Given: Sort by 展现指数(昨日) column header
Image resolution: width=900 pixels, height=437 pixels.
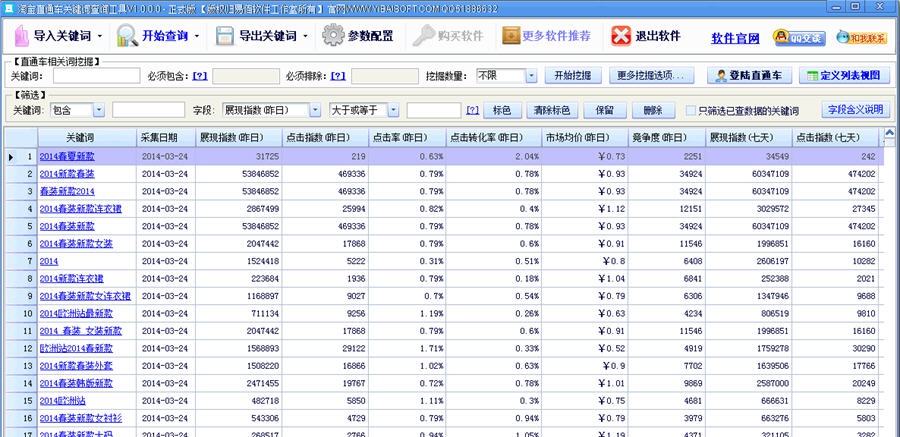Looking at the screenshot, I should tap(239, 138).
